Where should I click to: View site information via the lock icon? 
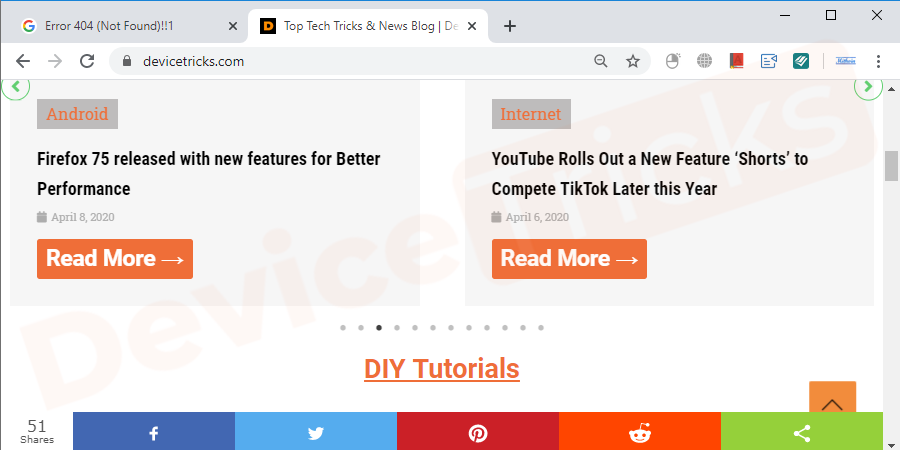point(127,61)
